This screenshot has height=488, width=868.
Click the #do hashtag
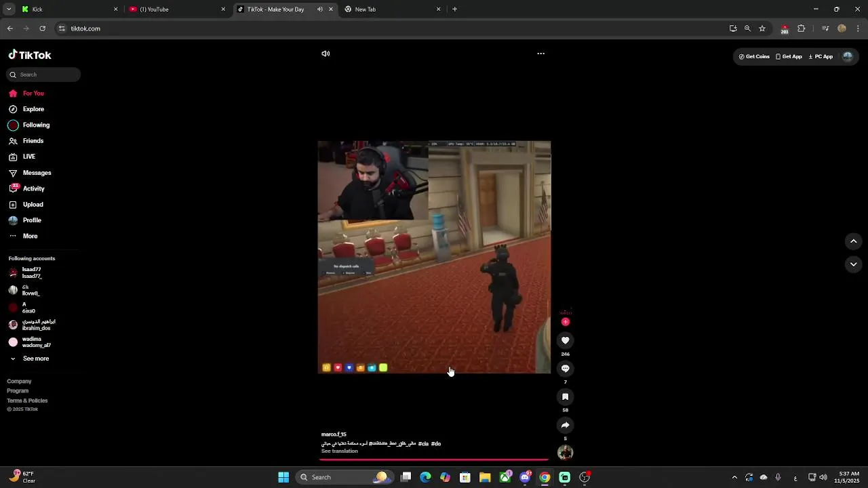click(x=436, y=444)
